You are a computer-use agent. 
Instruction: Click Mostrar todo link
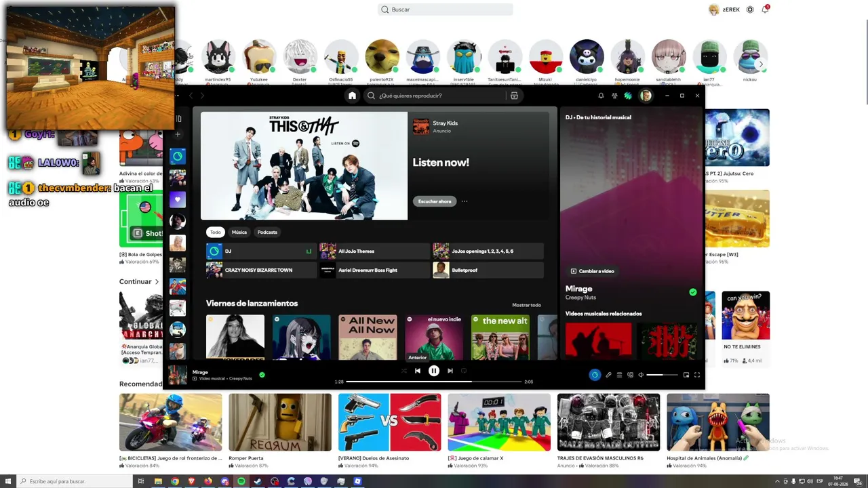click(526, 305)
